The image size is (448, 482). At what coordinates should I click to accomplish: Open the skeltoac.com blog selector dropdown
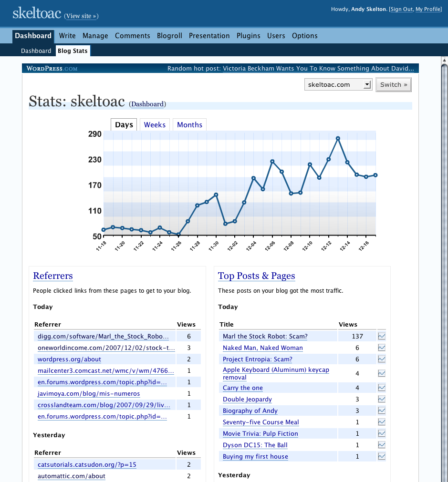click(338, 85)
